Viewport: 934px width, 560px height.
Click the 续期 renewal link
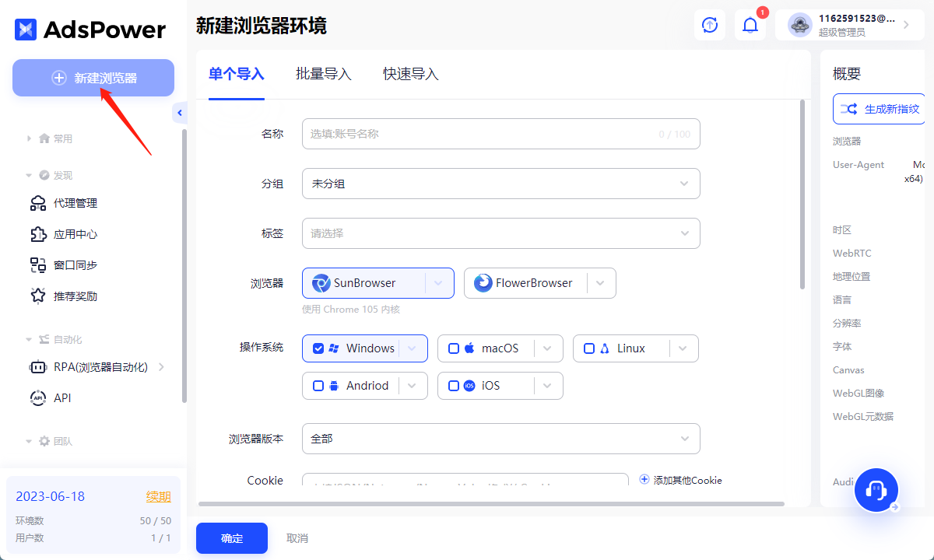point(159,497)
